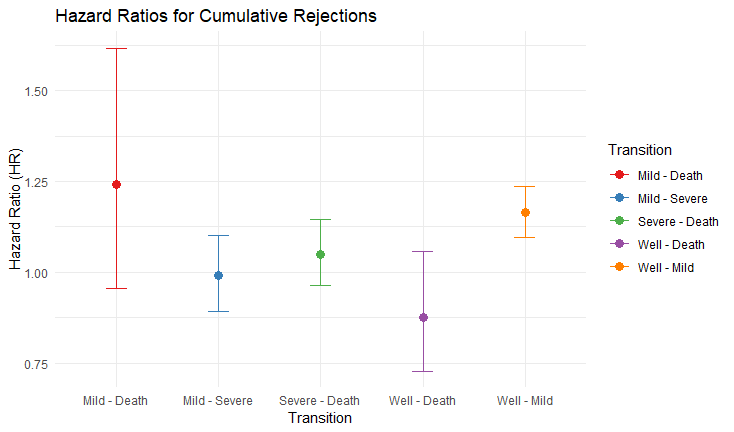The width and height of the screenshot is (734, 432).
Task: Select the green Severe - Death data point
Action: coord(320,254)
